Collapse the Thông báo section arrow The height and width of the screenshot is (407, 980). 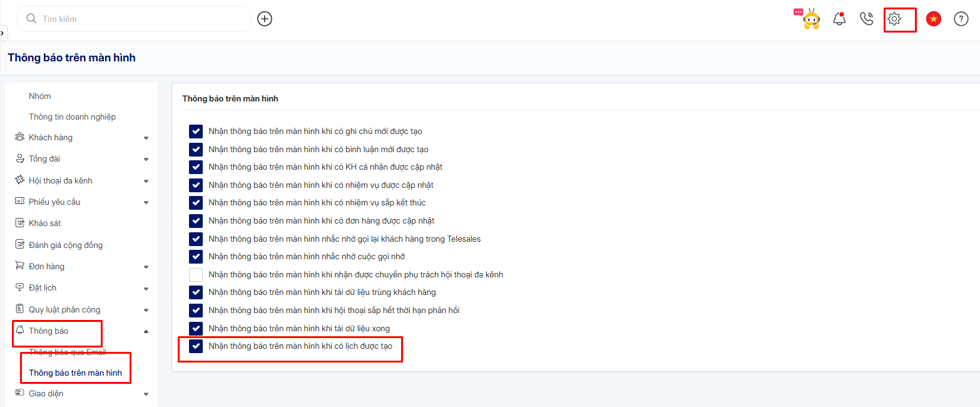pyautogui.click(x=146, y=331)
